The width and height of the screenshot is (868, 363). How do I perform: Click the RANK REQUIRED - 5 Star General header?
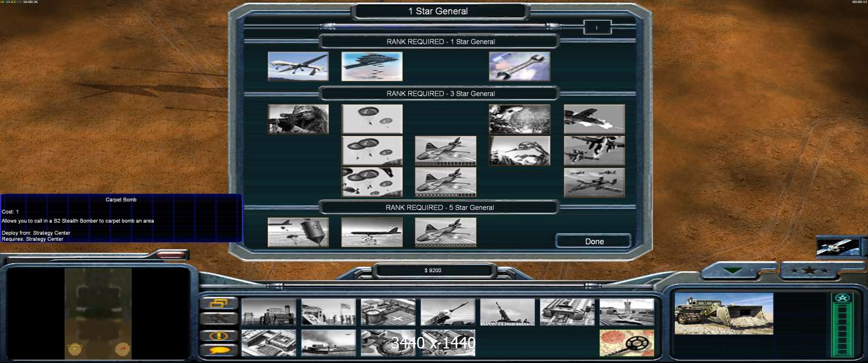click(x=440, y=208)
